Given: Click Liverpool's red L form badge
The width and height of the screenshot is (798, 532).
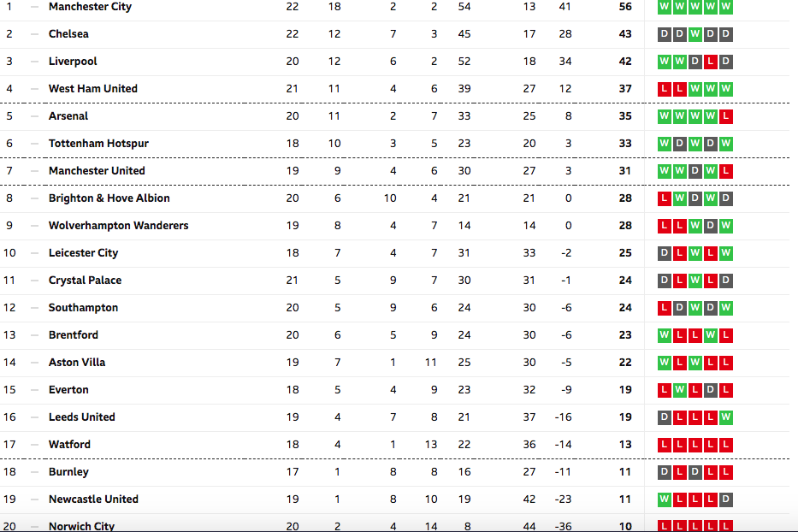Looking at the screenshot, I should coord(711,62).
